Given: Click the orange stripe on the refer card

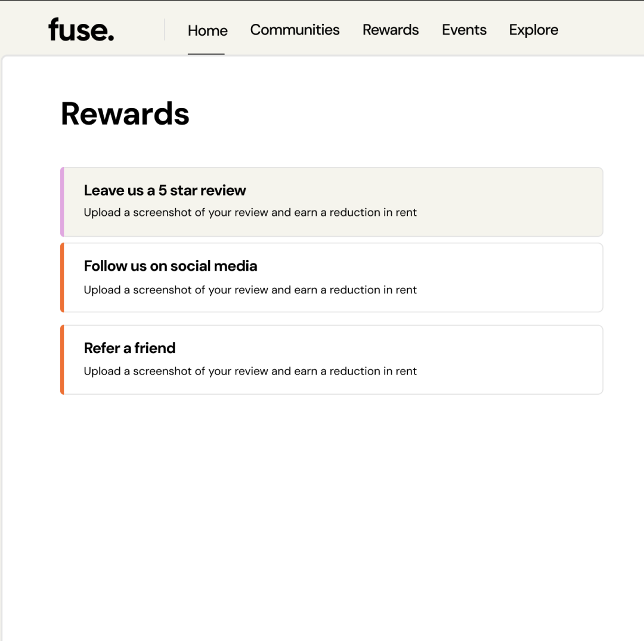Looking at the screenshot, I should pos(62,360).
